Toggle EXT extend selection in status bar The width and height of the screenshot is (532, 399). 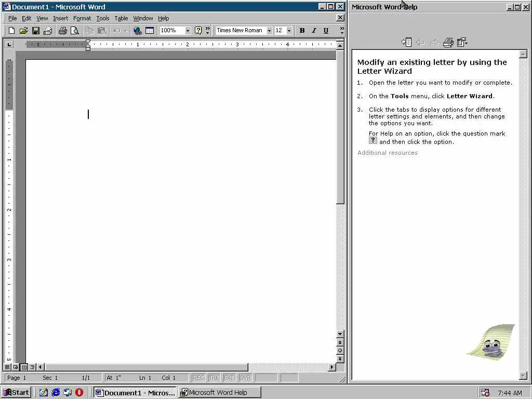(x=229, y=378)
